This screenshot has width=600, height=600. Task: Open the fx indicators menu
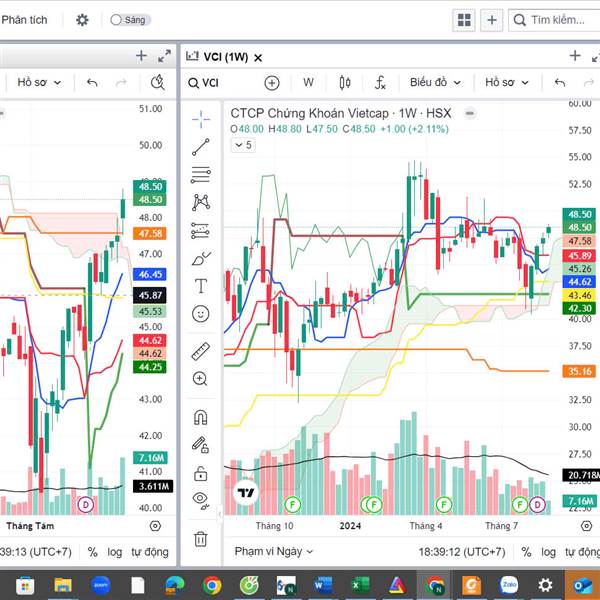pos(380,83)
